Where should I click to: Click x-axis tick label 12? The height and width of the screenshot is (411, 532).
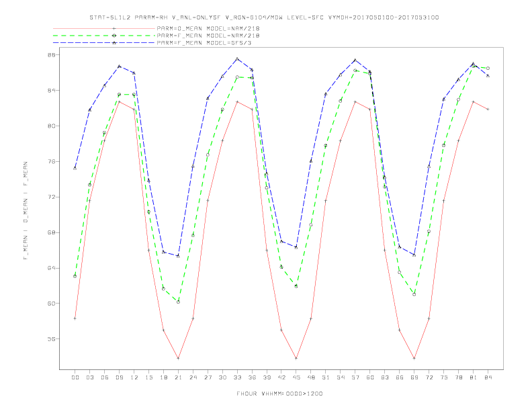134,377
